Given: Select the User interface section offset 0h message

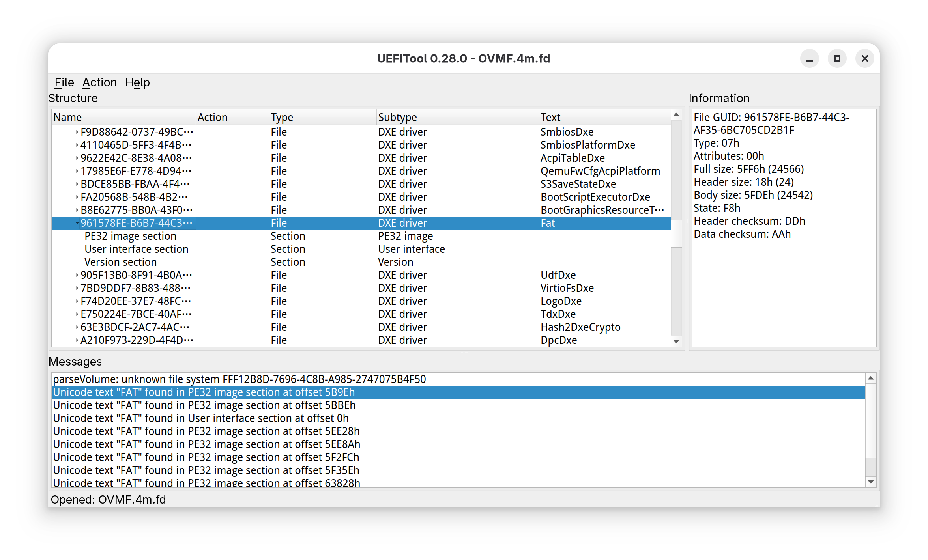Looking at the screenshot, I should click(458, 418).
